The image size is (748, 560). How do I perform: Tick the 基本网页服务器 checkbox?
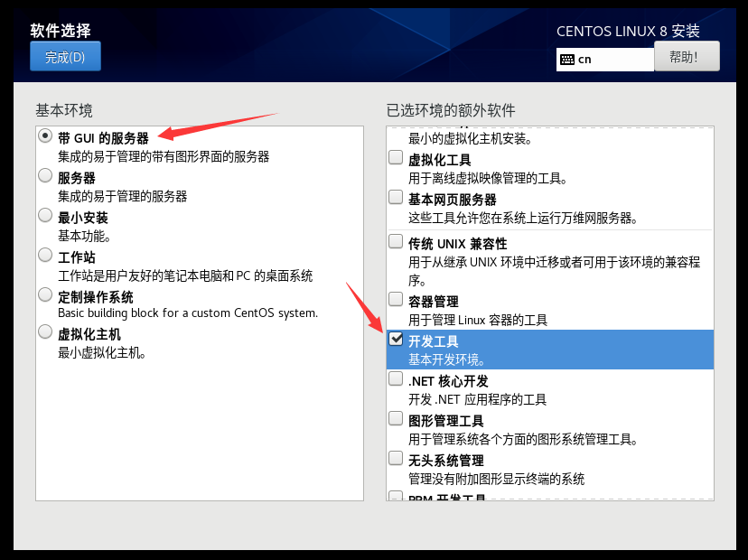396,197
